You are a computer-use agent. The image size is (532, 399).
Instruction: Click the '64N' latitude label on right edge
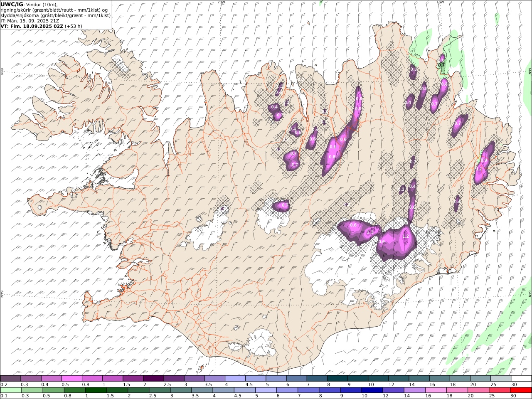pyautogui.click(x=530, y=293)
